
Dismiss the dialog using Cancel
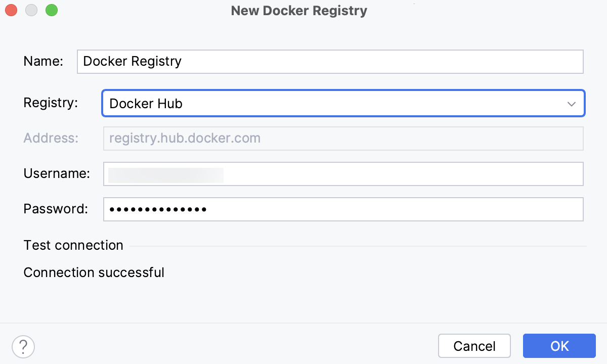click(x=474, y=346)
